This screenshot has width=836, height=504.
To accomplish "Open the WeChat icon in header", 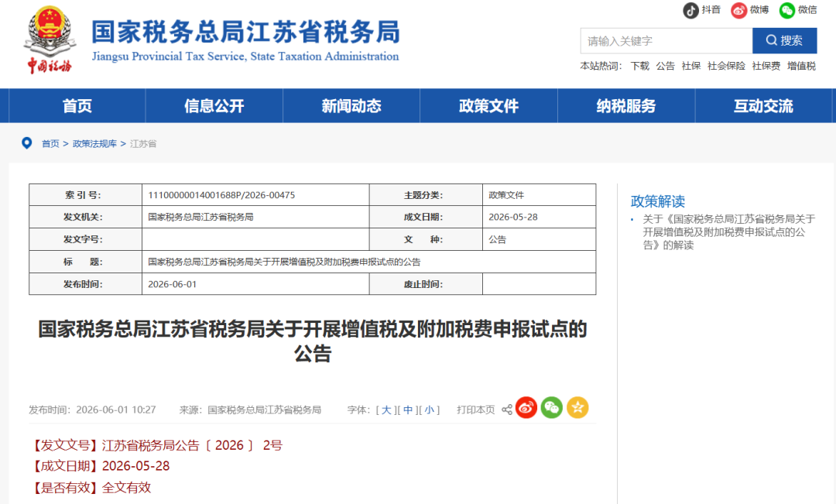I will 787,10.
